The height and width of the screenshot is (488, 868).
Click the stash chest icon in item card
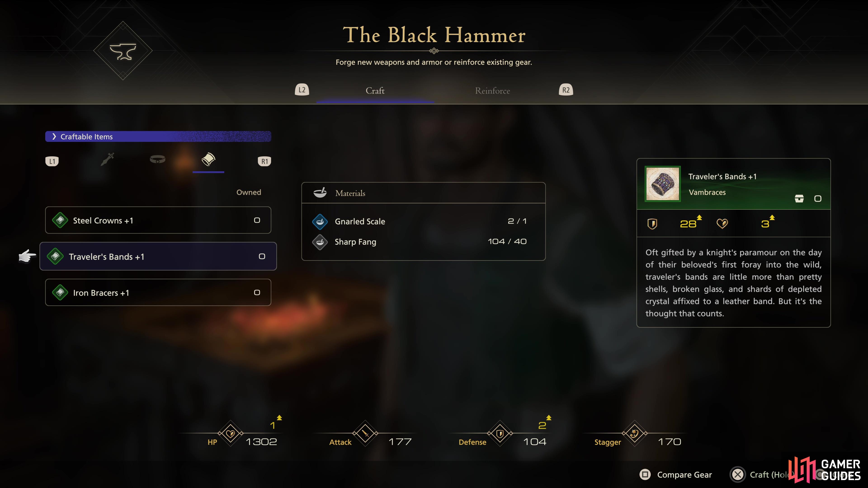click(799, 199)
